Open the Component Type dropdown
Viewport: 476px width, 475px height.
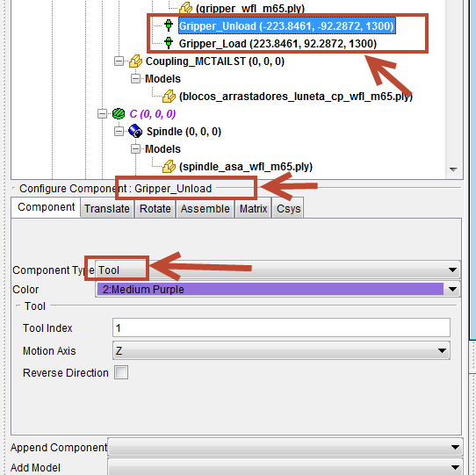click(278, 270)
